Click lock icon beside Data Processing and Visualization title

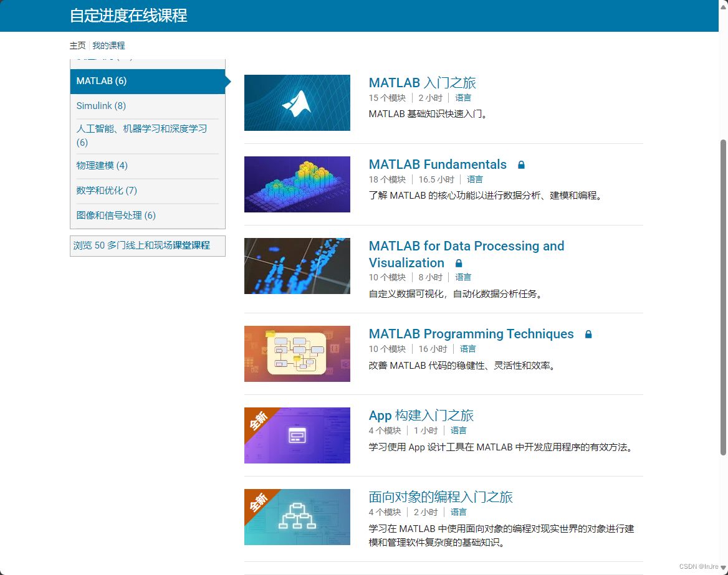pyautogui.click(x=459, y=263)
